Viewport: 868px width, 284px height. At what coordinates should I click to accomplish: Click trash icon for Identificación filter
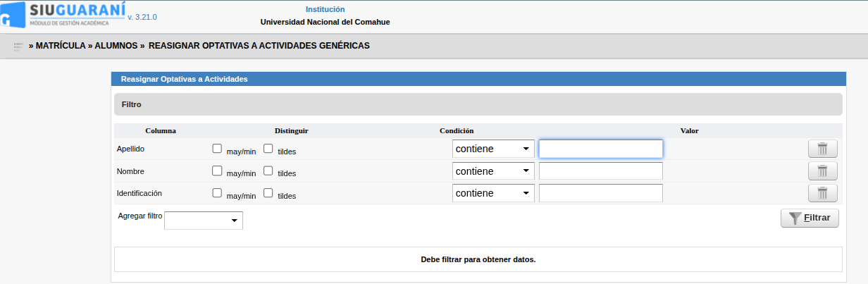pos(822,193)
